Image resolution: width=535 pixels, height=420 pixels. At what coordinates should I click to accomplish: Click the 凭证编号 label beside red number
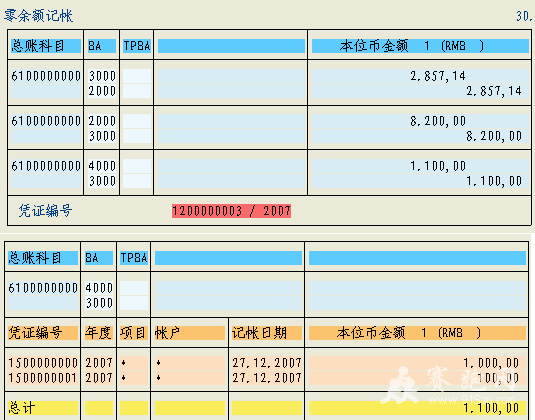[x=45, y=211]
